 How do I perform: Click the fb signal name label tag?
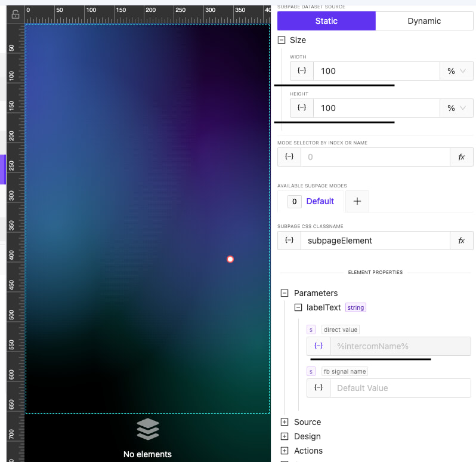[x=345, y=371]
